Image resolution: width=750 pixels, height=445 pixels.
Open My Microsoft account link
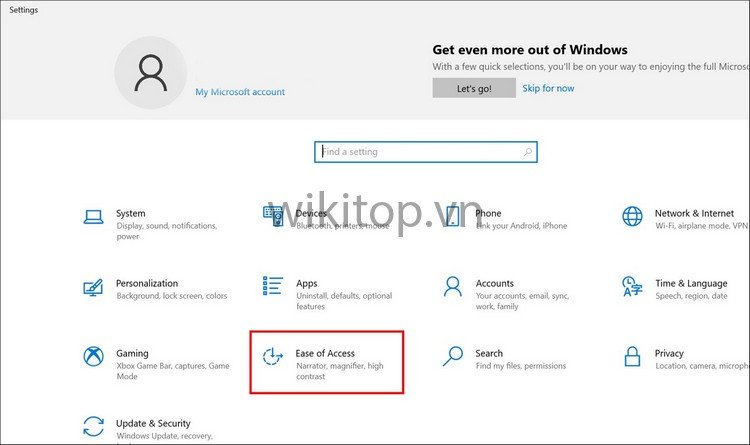(x=240, y=92)
